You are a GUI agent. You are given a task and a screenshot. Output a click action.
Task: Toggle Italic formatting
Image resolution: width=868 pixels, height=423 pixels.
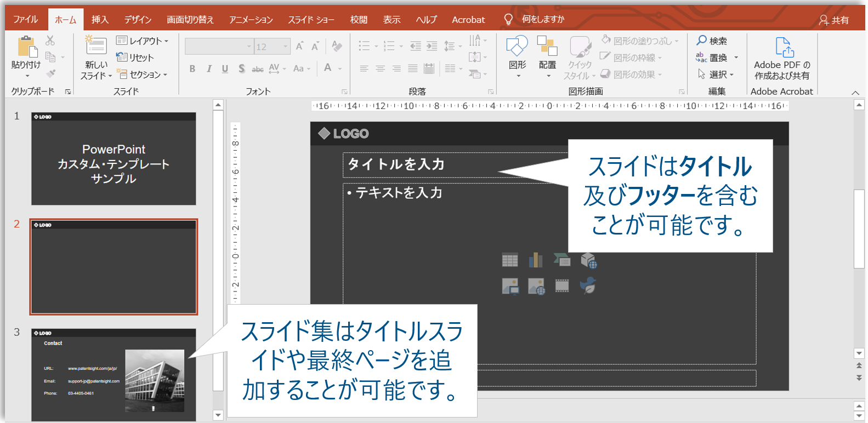(x=209, y=68)
